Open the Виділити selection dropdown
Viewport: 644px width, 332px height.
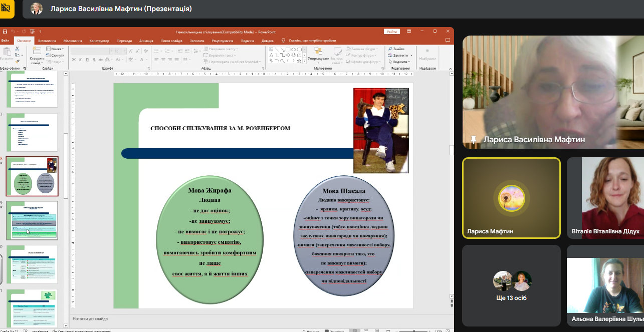coord(400,62)
